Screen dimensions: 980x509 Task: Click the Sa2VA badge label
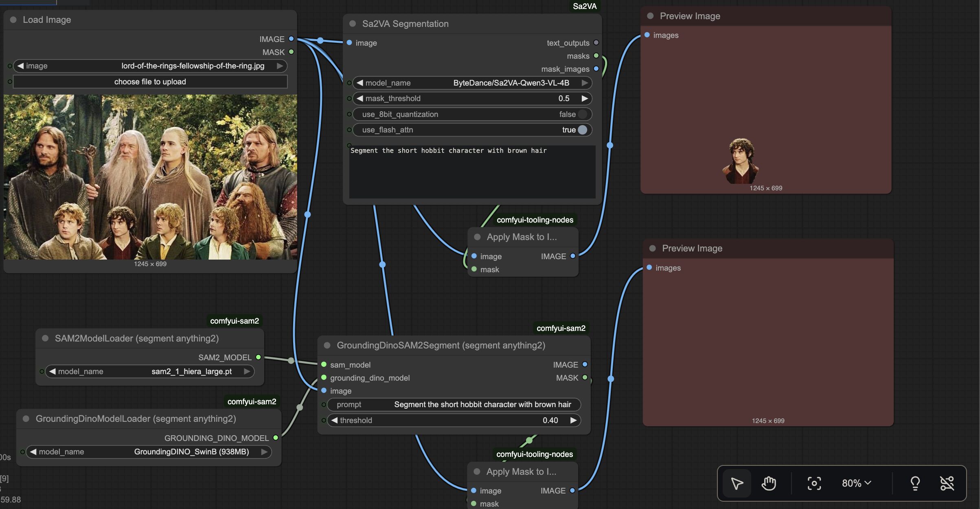tap(584, 6)
